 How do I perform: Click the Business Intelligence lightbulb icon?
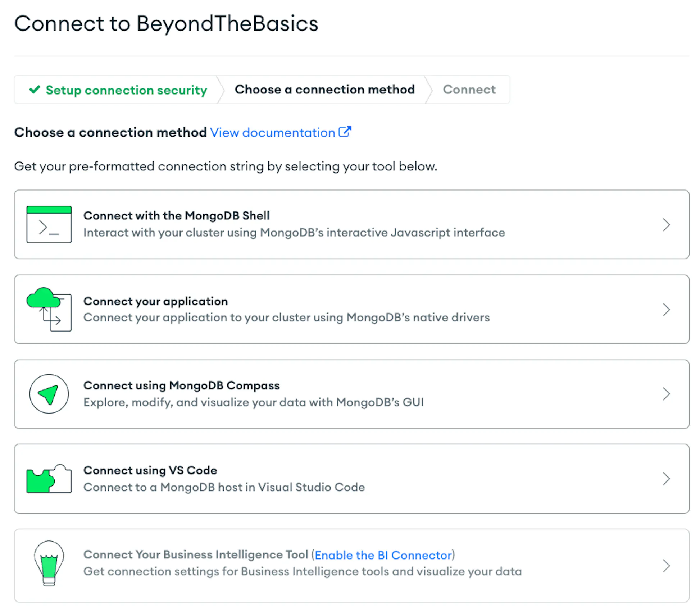(49, 563)
